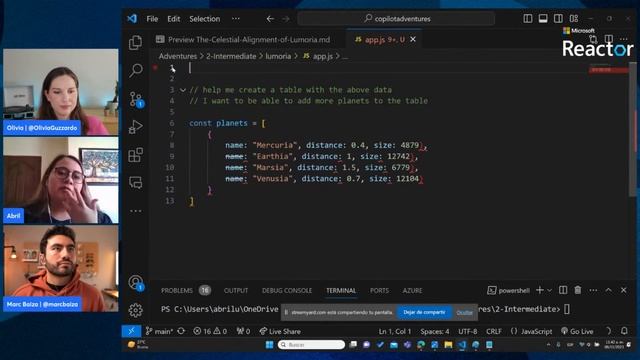Open the Explorer view in activity bar
This screenshot has width=640, height=360.
135,42
